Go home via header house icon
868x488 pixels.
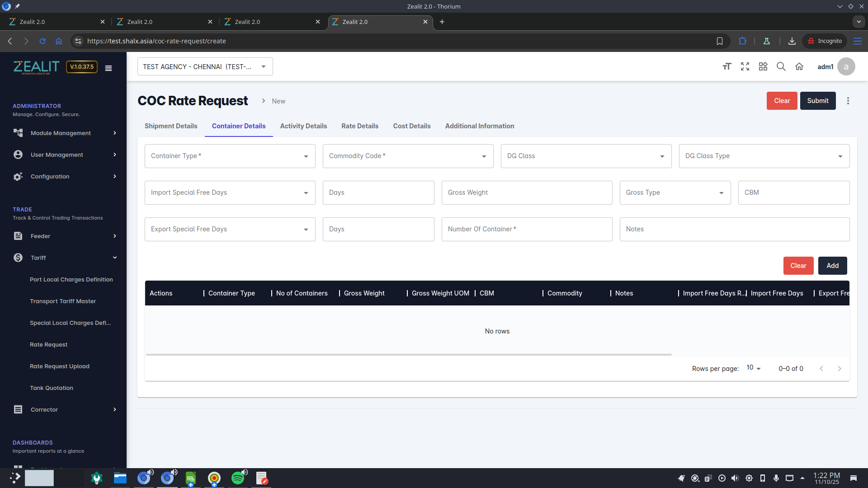pyautogui.click(x=799, y=67)
